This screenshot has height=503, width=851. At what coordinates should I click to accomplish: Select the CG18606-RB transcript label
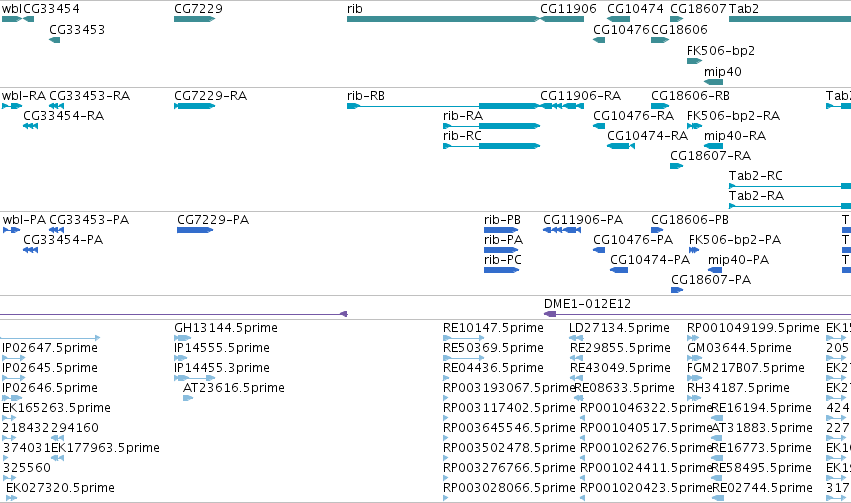[690, 96]
